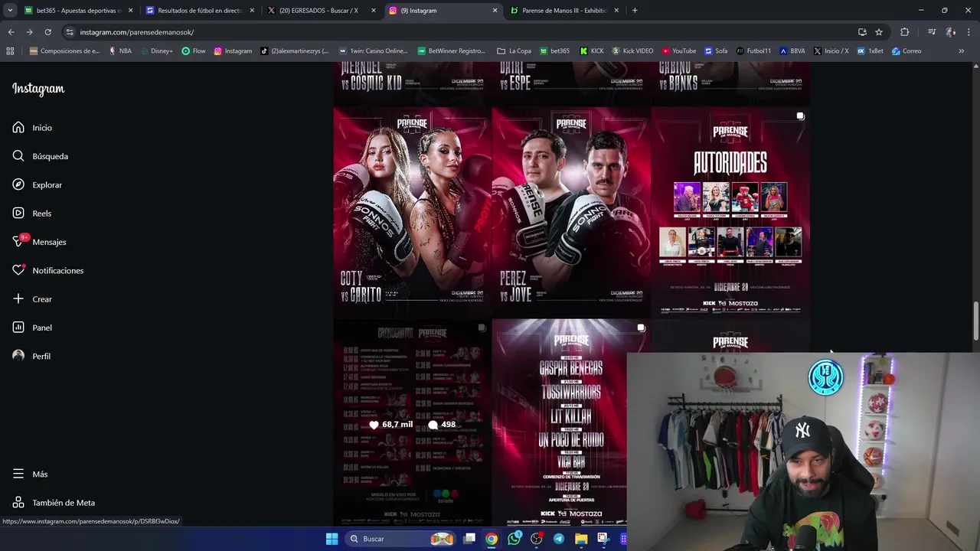Click the install app icon in address bar
The image size is (980, 551).
pos(862,32)
